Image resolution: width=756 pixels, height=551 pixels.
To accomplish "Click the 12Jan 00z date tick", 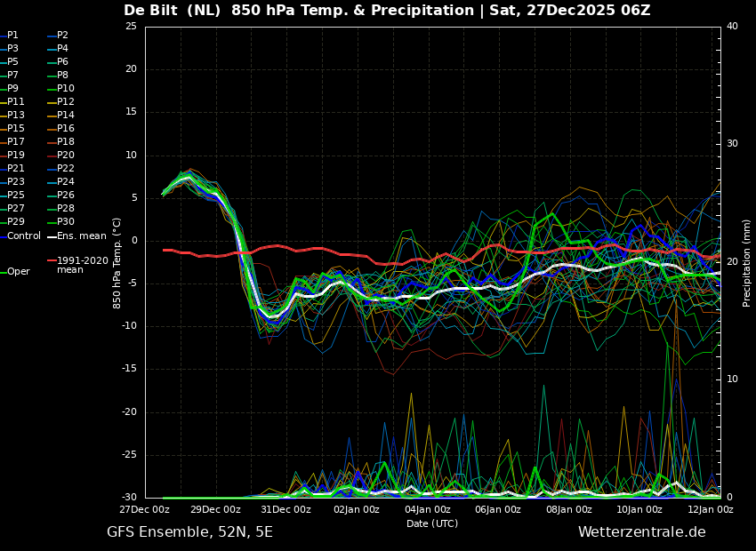I will (709, 509).
